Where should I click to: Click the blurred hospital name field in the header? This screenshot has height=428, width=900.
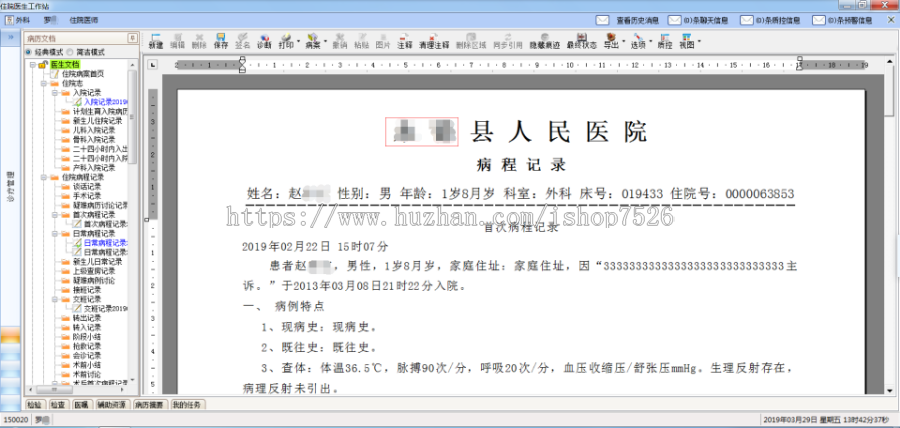click(x=421, y=131)
